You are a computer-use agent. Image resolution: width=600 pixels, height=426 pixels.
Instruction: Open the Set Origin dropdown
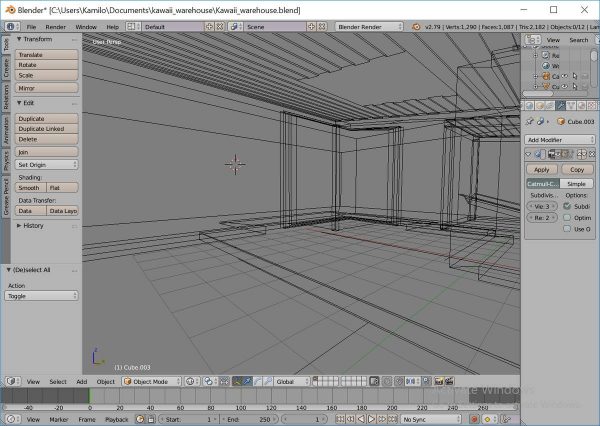tap(47, 164)
